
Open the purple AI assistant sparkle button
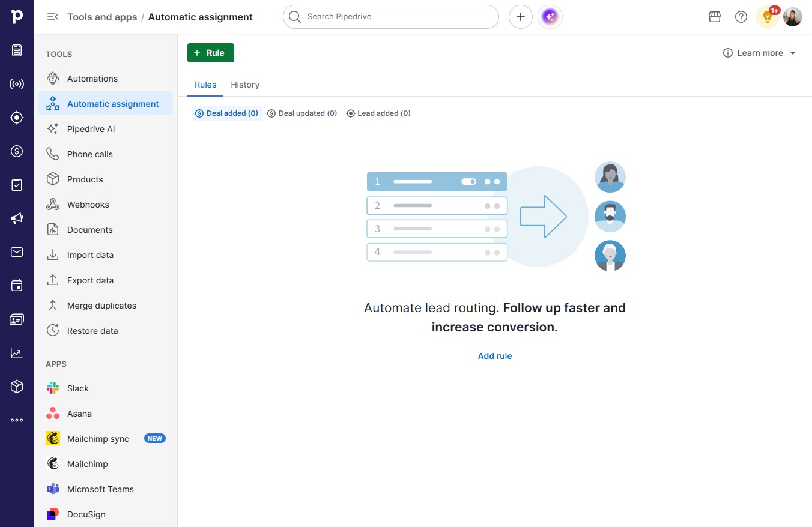[550, 17]
